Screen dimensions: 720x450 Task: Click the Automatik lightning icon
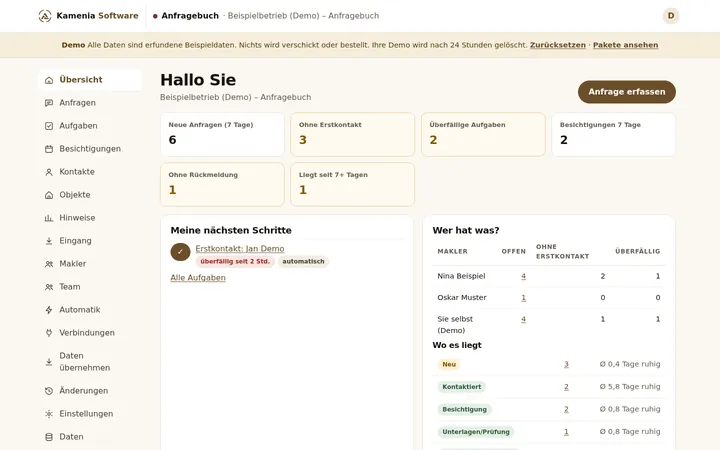pyautogui.click(x=49, y=310)
